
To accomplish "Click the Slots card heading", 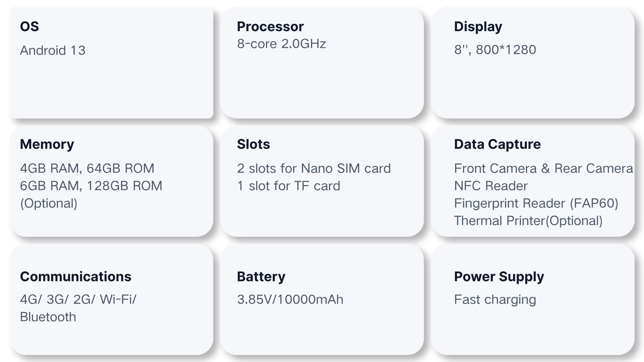I will [253, 144].
